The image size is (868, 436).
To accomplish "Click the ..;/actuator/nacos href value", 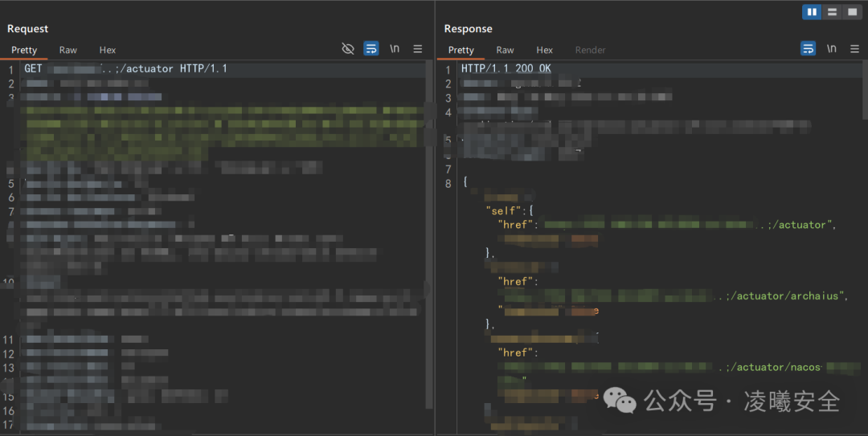I will pyautogui.click(x=769, y=367).
